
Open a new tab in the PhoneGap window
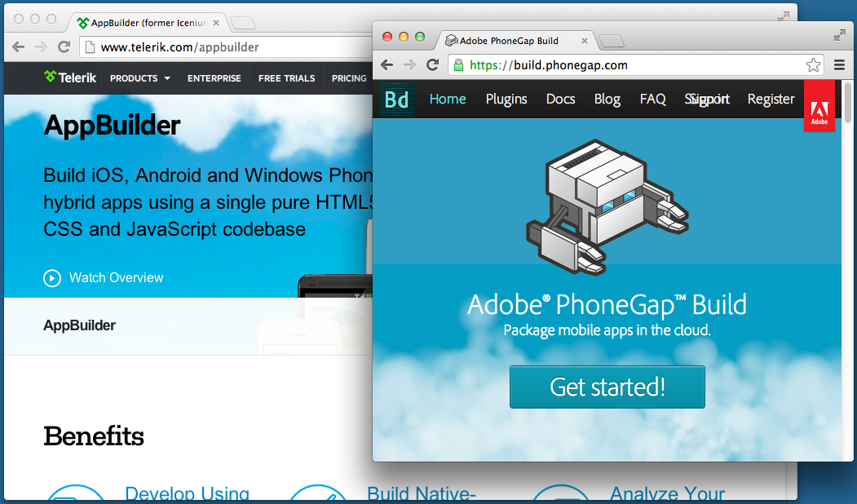pos(612,41)
